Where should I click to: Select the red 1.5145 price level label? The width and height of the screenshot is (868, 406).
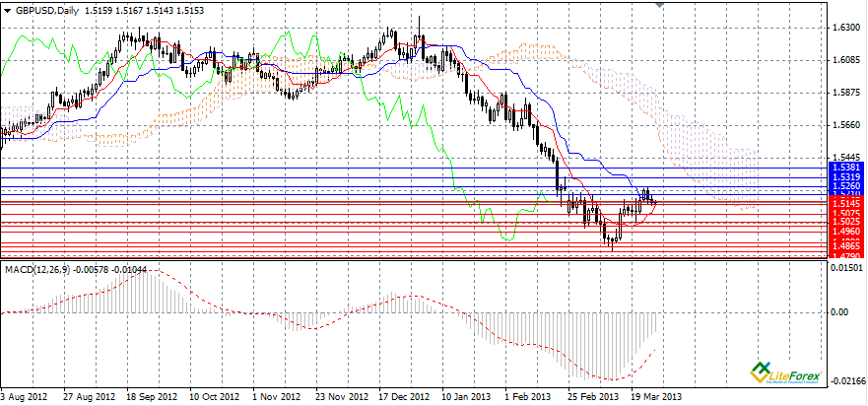point(846,203)
